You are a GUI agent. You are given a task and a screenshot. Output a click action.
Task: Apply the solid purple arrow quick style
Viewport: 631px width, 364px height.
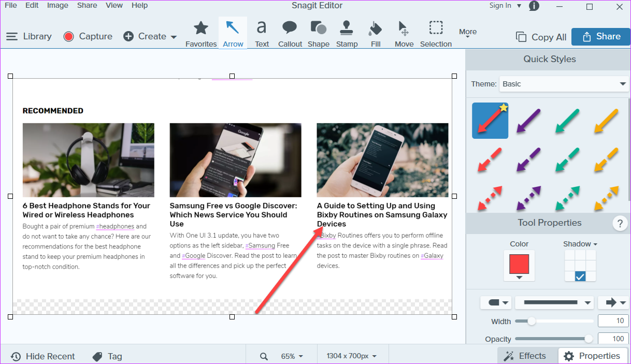(529, 121)
